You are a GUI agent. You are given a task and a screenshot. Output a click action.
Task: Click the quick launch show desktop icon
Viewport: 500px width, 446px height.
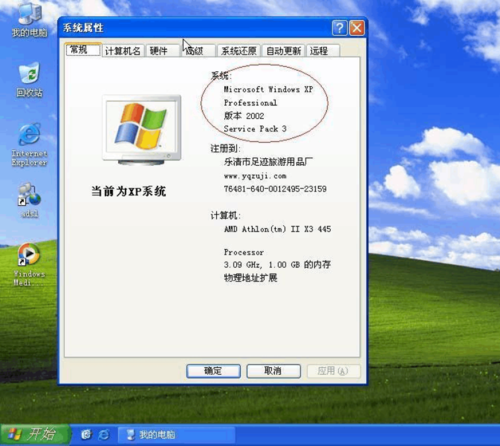click(x=86, y=434)
